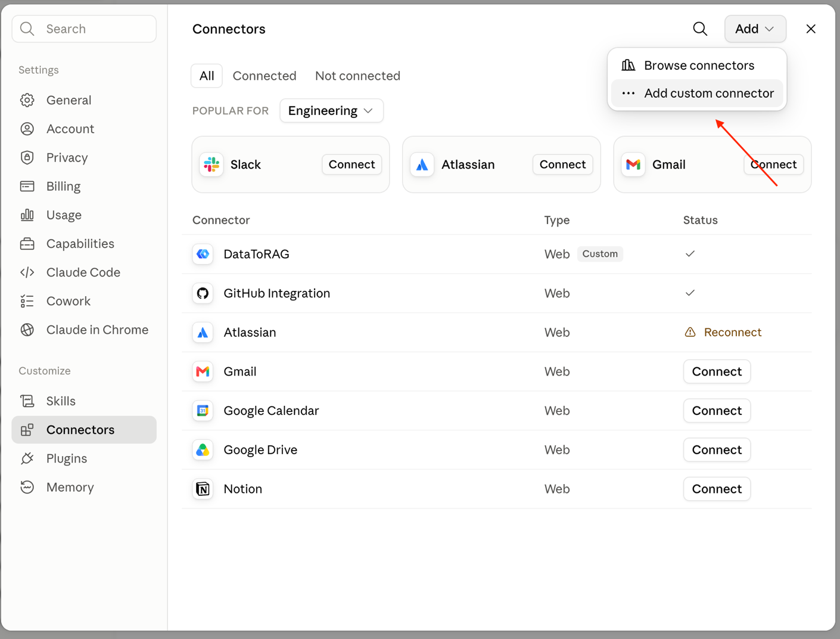
Task: Open the Usage section
Action: pyautogui.click(x=84, y=215)
